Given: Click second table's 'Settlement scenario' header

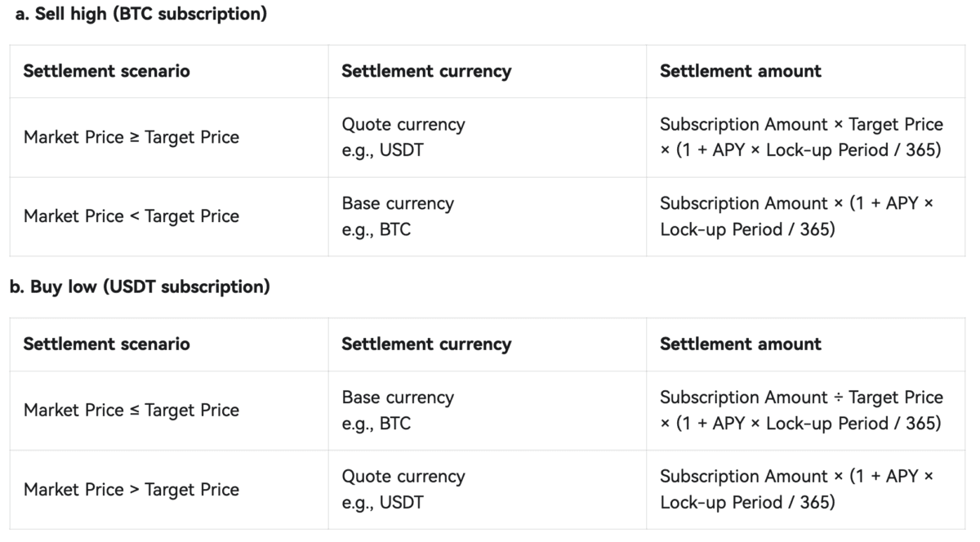Looking at the screenshot, I should click(x=106, y=344).
